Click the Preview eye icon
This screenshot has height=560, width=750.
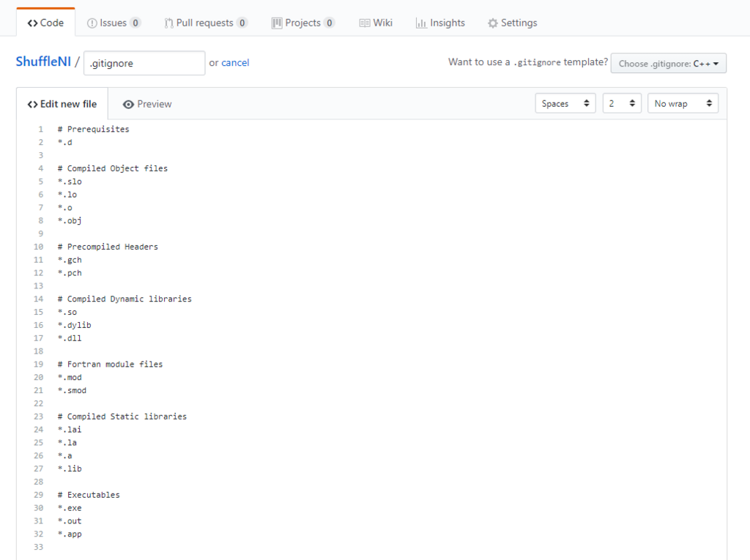128,104
